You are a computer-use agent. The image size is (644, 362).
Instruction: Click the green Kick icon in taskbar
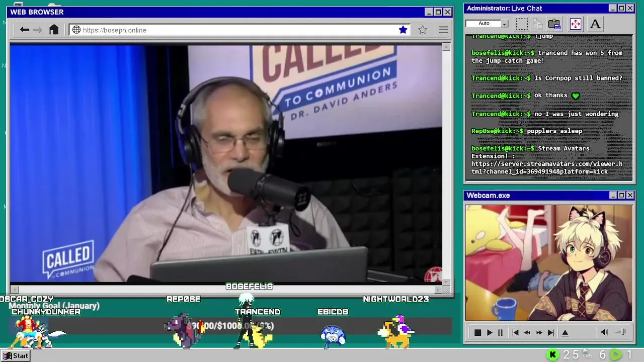pos(552,355)
